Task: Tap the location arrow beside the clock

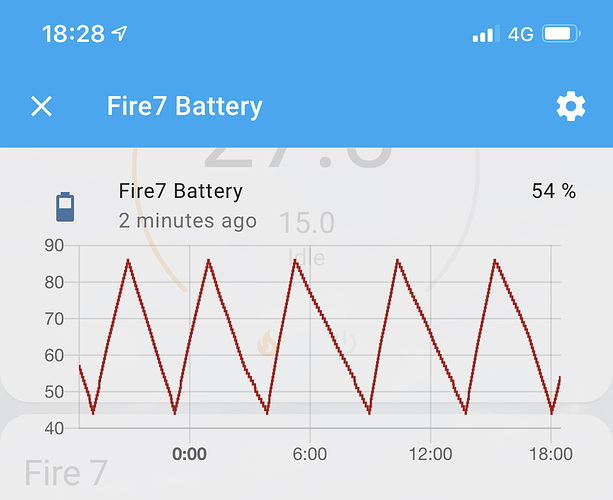Action: [120, 33]
